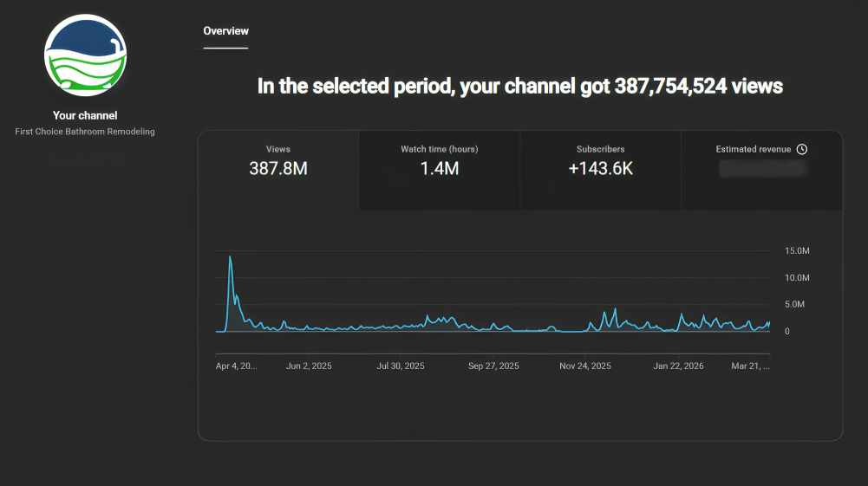Click the 15.0M y-axis label

[x=796, y=251]
